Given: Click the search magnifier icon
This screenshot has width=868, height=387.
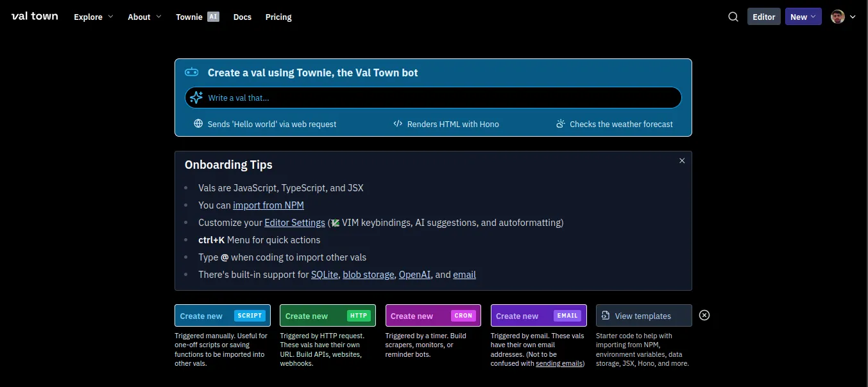Looking at the screenshot, I should click(x=733, y=17).
